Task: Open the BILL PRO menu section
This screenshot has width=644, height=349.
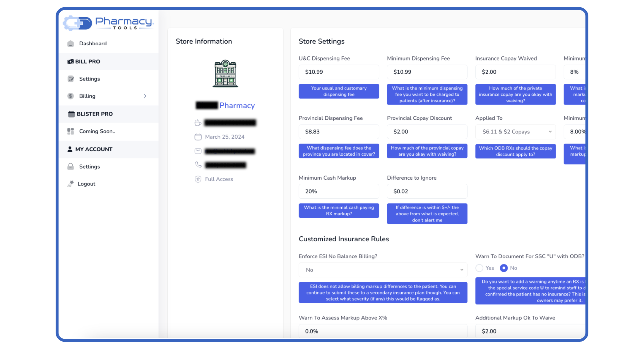Action: click(x=88, y=61)
